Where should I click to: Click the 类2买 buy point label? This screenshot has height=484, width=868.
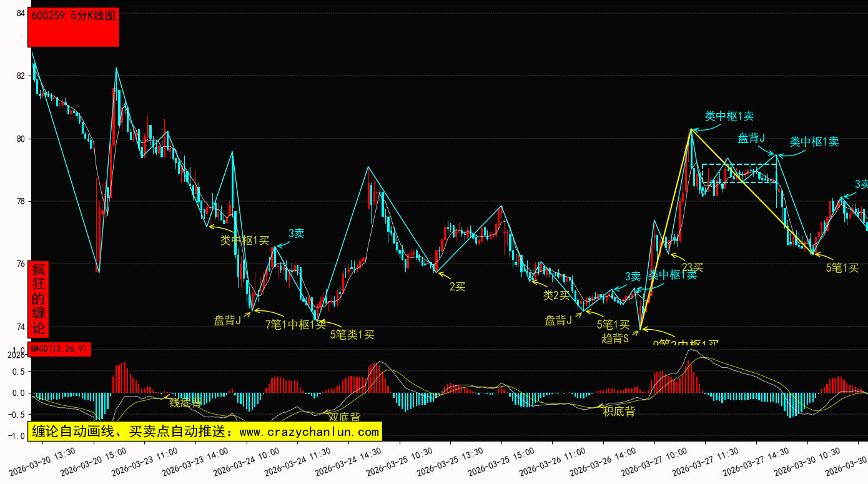click(556, 295)
